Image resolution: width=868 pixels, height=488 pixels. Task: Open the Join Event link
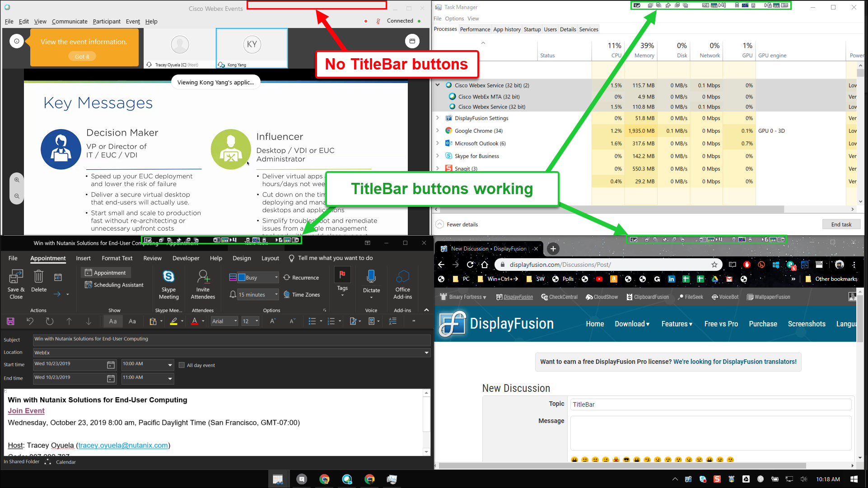pos(26,411)
